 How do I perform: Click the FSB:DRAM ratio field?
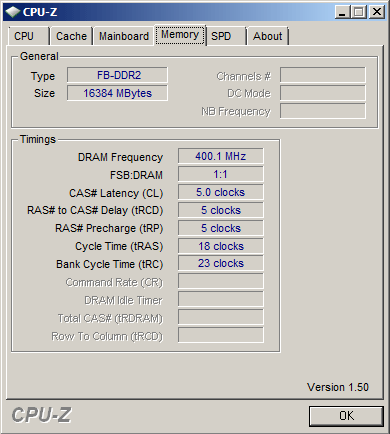221,174
